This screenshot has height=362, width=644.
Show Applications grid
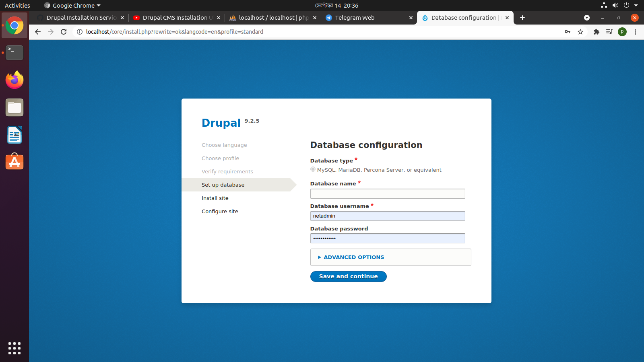[14, 348]
